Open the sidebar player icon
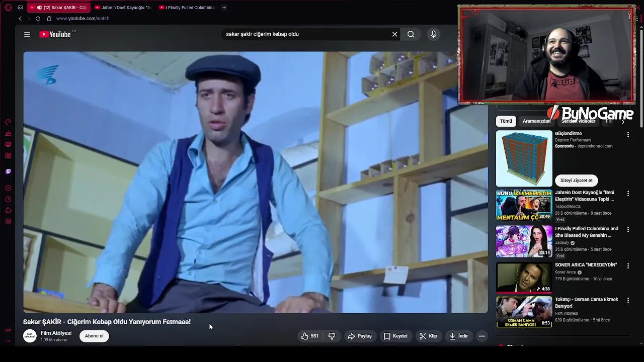The height and width of the screenshot is (362, 644). pos(8,189)
